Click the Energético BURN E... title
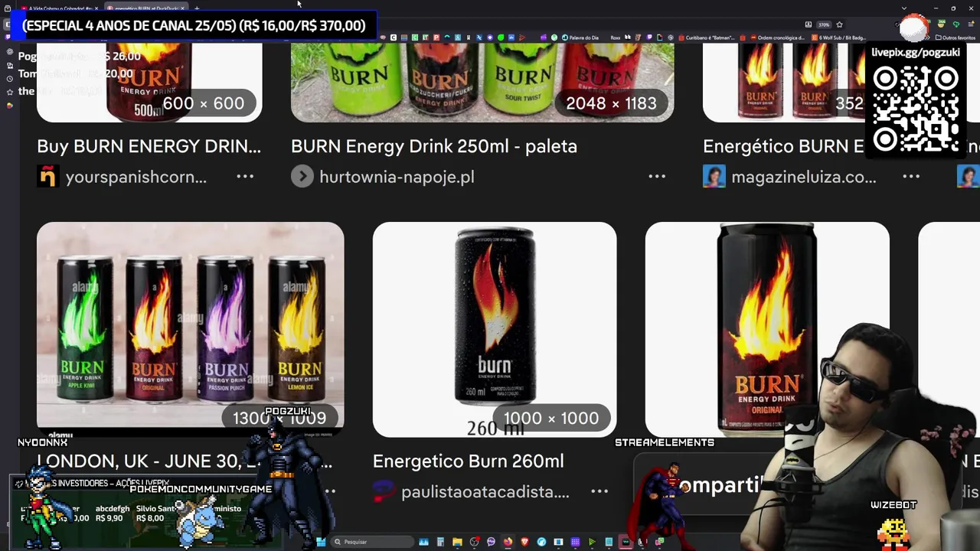This screenshot has height=551, width=980. 783,146
